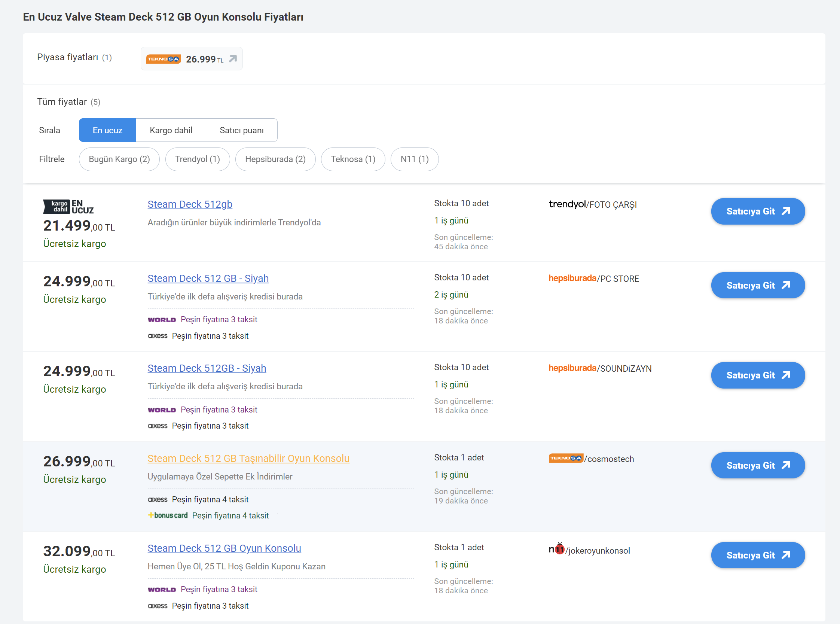Open the Steam Deck 512gb Trendyol link
Image resolution: width=840 pixels, height=624 pixels.
[x=190, y=204]
